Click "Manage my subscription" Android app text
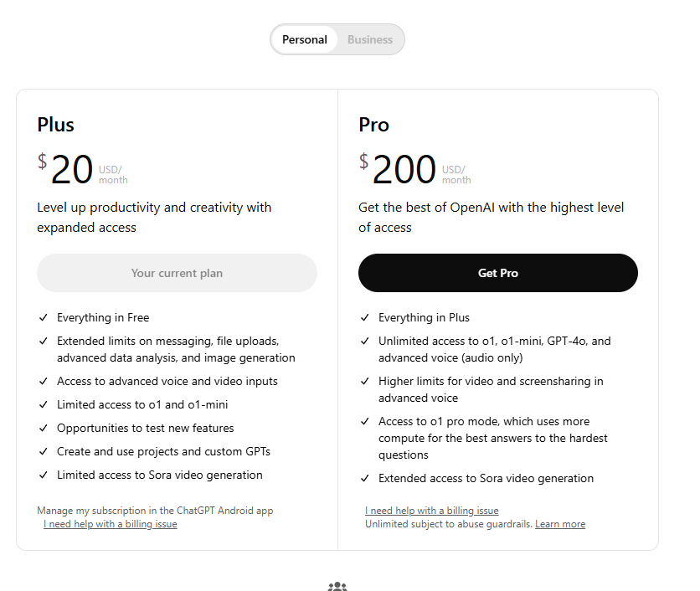The height and width of the screenshot is (591, 700). pyautogui.click(x=155, y=511)
